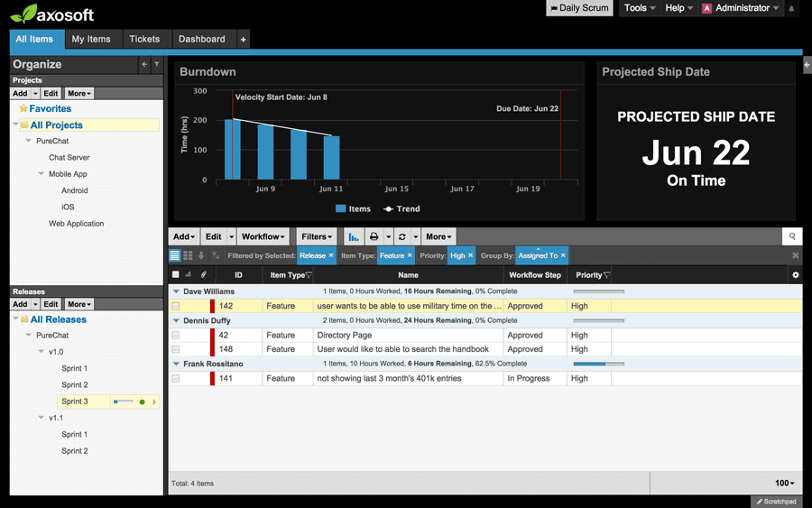Click the print icon in the toolbar

[x=374, y=236]
